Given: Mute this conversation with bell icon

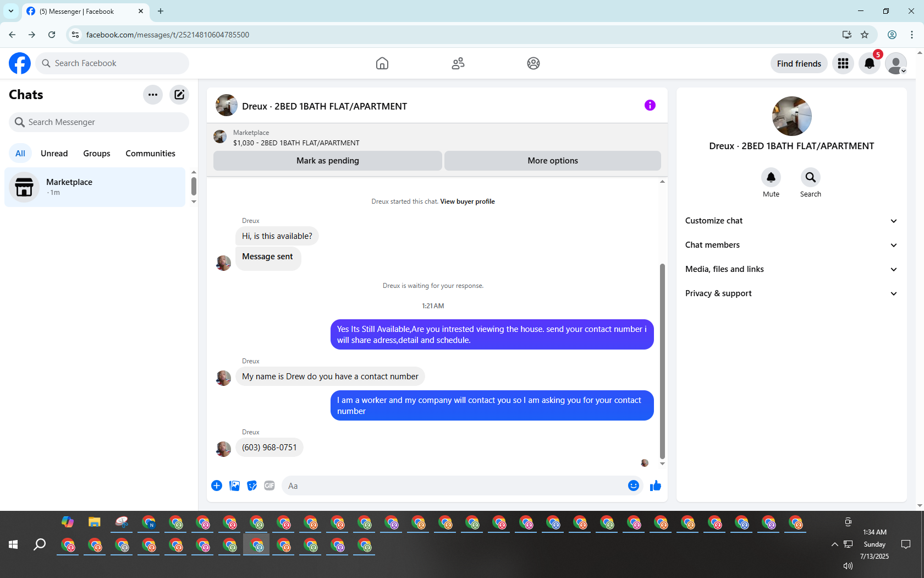Looking at the screenshot, I should 771,177.
